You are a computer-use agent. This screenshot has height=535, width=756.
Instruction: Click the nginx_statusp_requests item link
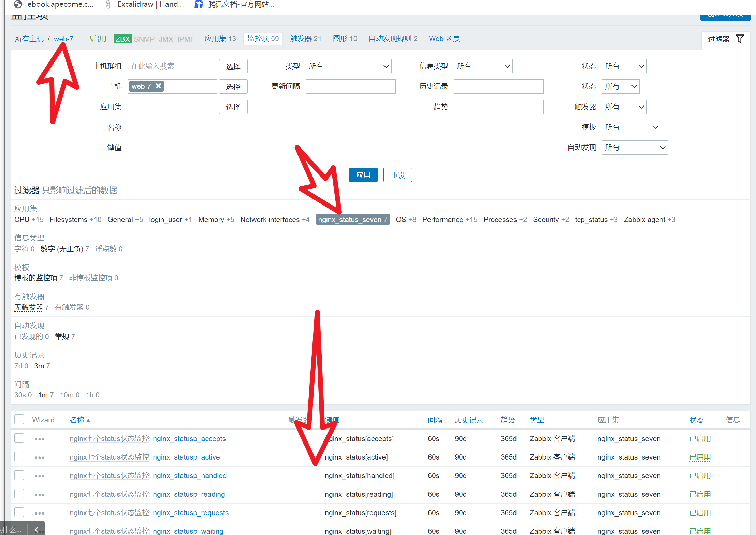(190, 513)
